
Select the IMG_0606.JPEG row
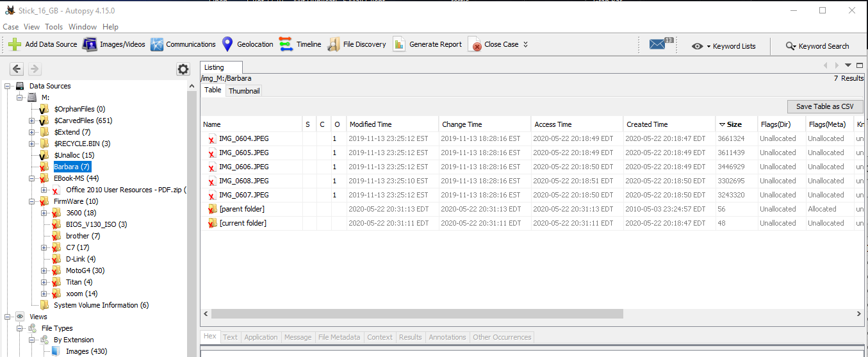[x=532, y=167]
